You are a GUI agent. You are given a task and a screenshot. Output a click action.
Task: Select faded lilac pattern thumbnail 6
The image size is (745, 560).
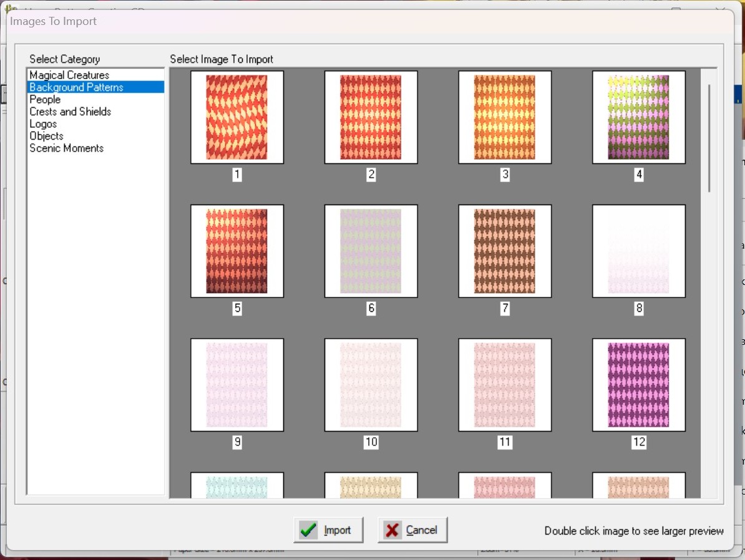(371, 251)
